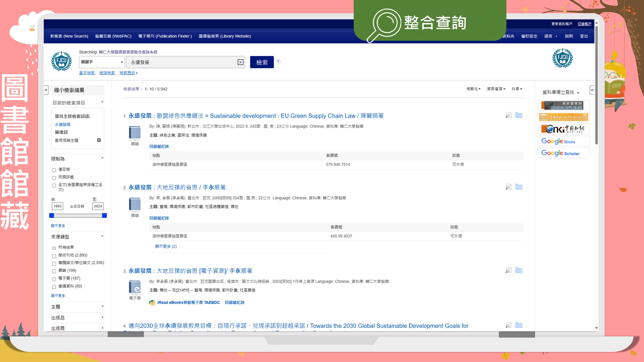Check 全文(含圖書館無授權之全文) limiter

coord(54,186)
